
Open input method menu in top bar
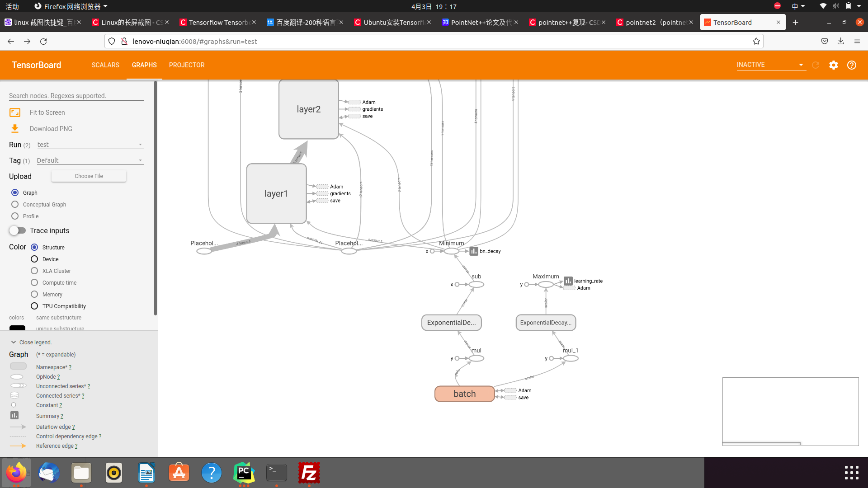click(798, 6)
